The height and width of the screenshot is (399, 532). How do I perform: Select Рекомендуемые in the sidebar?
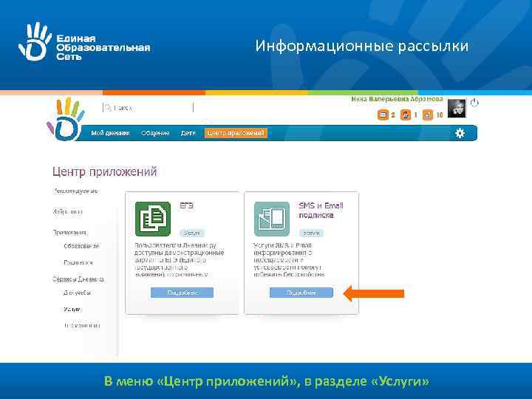click(75, 191)
